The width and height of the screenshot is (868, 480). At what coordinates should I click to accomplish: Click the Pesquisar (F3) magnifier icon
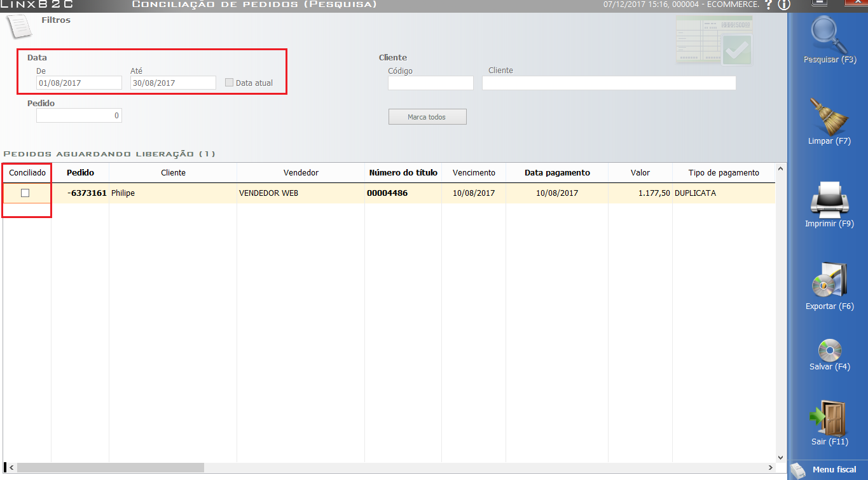829,34
